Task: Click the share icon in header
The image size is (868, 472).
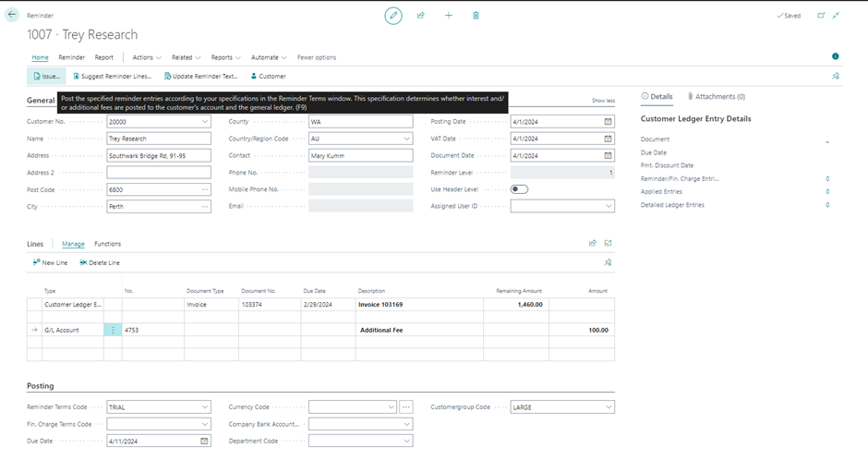Action: (x=421, y=16)
